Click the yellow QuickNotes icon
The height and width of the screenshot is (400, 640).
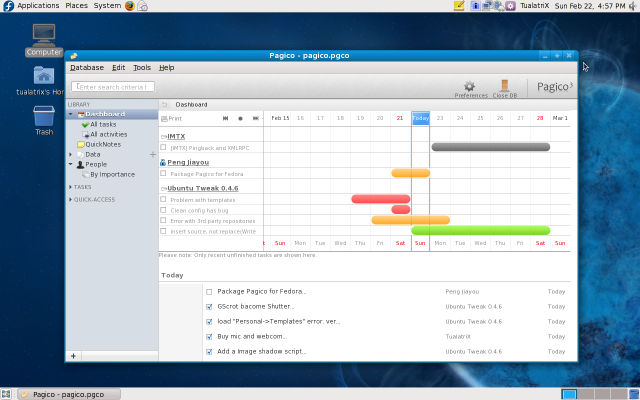pos(81,144)
